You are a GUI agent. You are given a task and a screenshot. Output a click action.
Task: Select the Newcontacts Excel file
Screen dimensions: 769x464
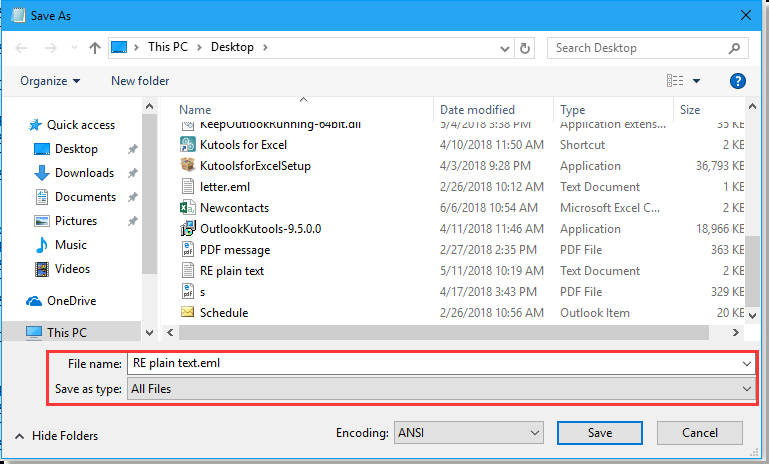tap(236, 208)
